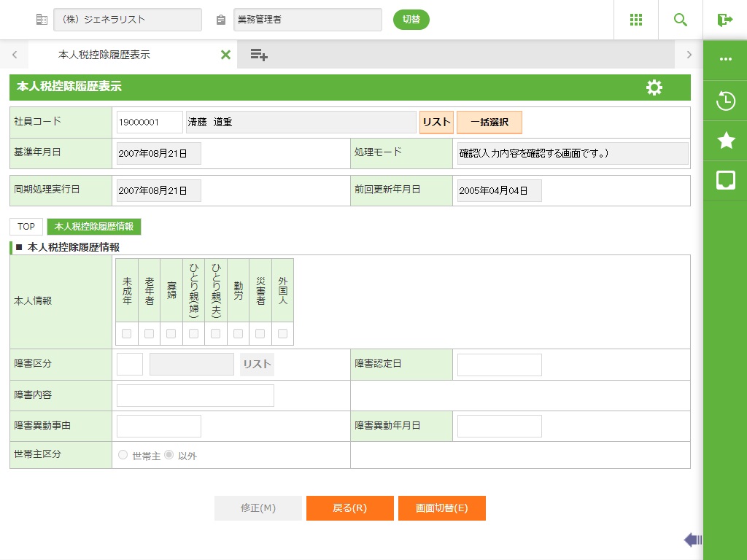Click the add new tab icon
This screenshot has width=747, height=560.
[259, 55]
